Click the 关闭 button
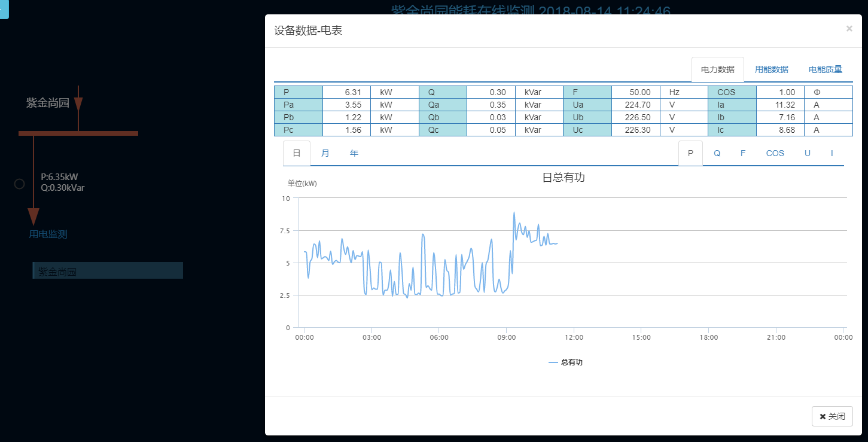Screen dimensions: 868x442 832,416
